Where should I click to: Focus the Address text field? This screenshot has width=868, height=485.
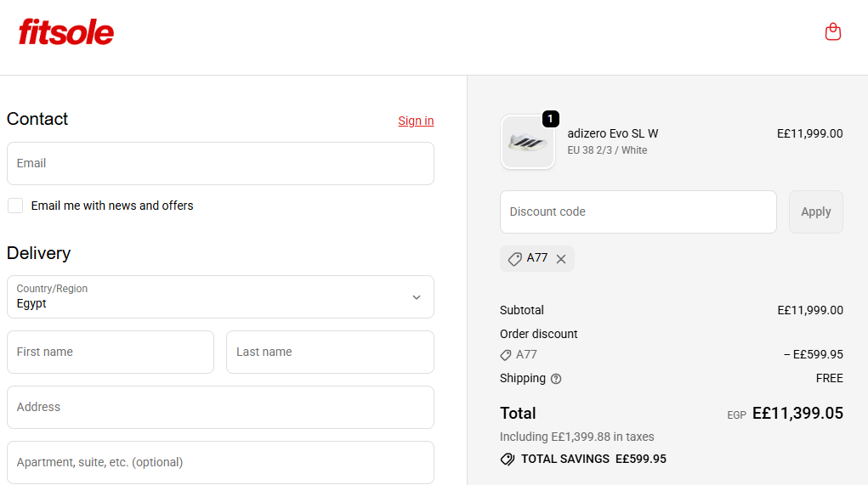(x=220, y=407)
